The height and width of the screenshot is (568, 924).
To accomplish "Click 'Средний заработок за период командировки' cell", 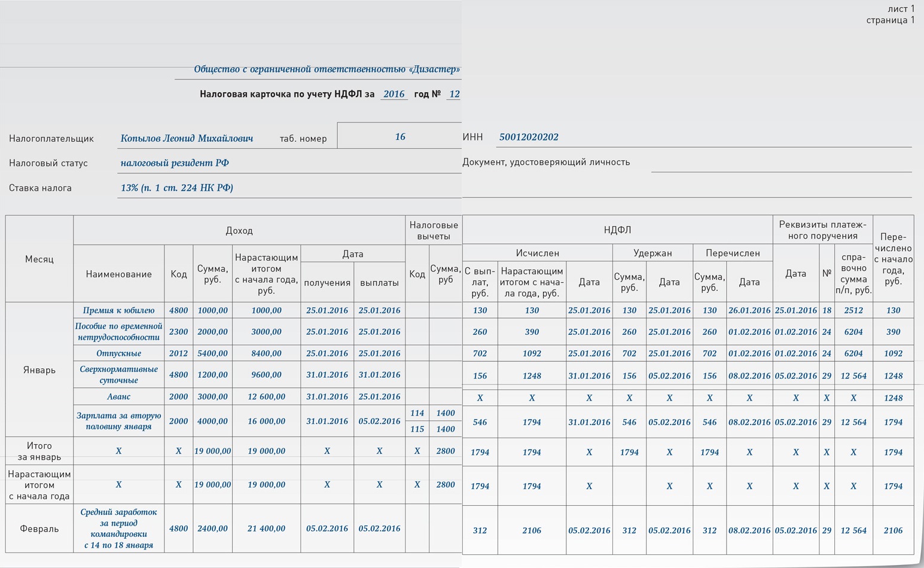I will click(x=118, y=529).
